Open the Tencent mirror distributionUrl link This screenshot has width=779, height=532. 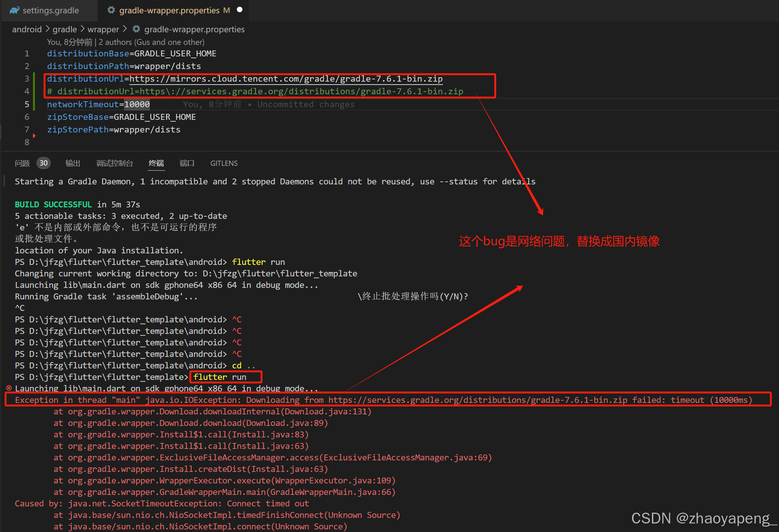286,79
